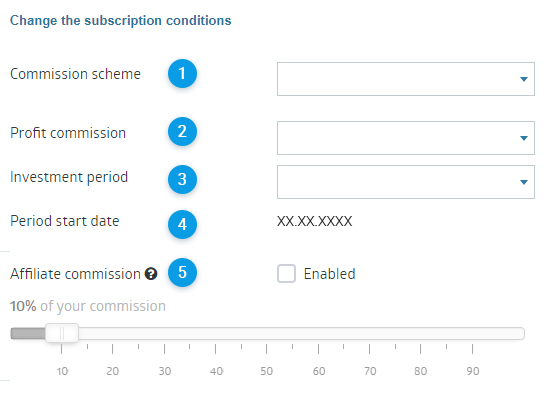Expand the Profit commission dropdown arrow
Image resolution: width=544 pixels, height=393 pixels.
tap(524, 138)
